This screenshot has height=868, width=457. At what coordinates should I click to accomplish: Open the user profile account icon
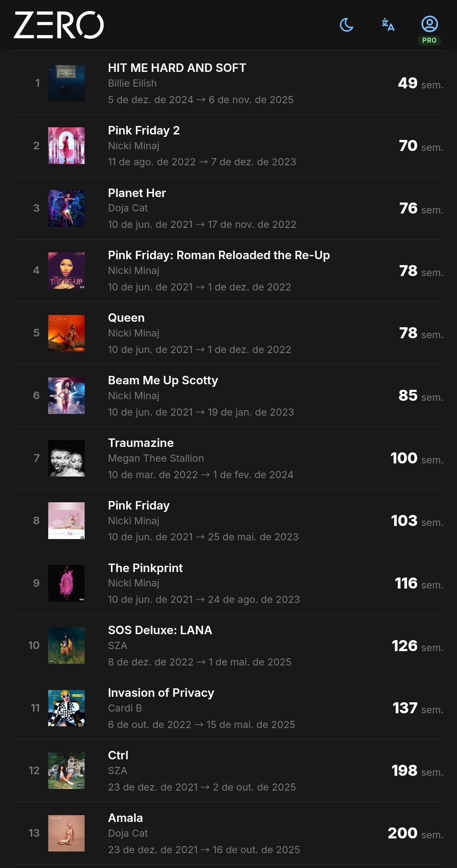[429, 24]
